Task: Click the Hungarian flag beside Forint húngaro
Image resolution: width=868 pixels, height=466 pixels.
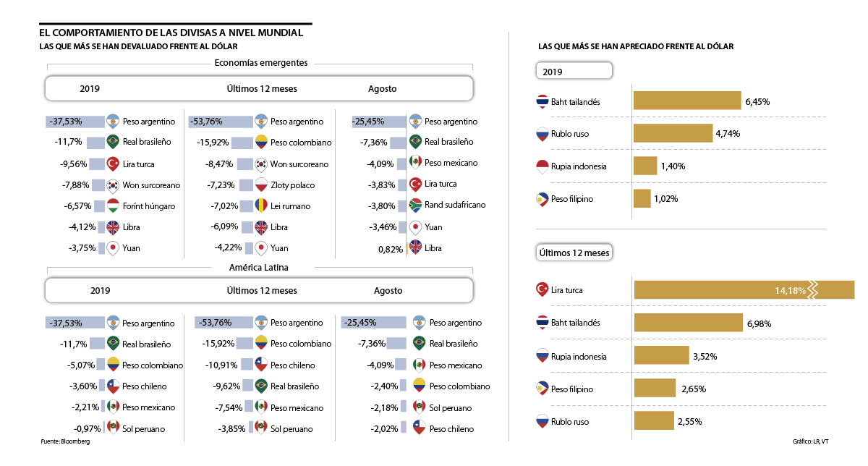Action: coord(113,206)
